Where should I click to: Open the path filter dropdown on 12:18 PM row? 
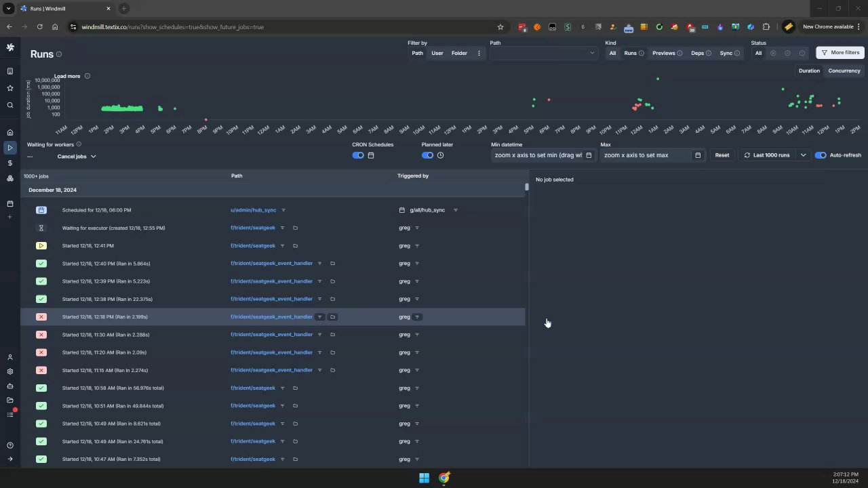coord(319,317)
